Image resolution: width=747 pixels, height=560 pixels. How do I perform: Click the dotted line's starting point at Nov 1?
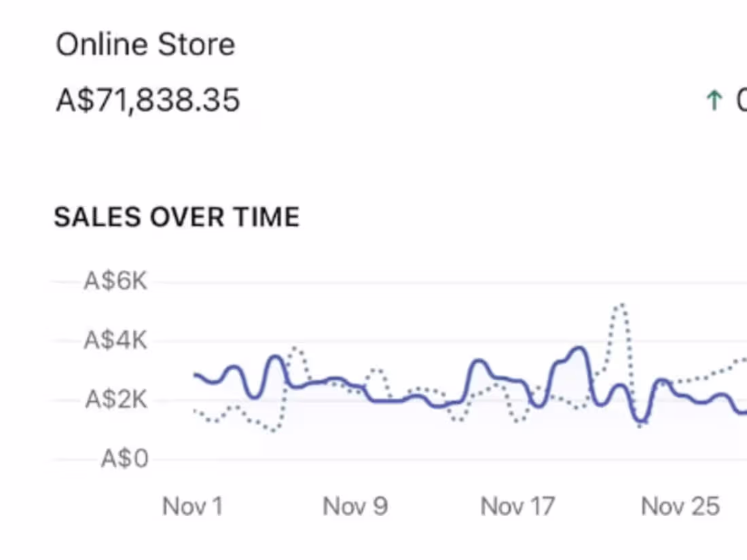pos(196,411)
